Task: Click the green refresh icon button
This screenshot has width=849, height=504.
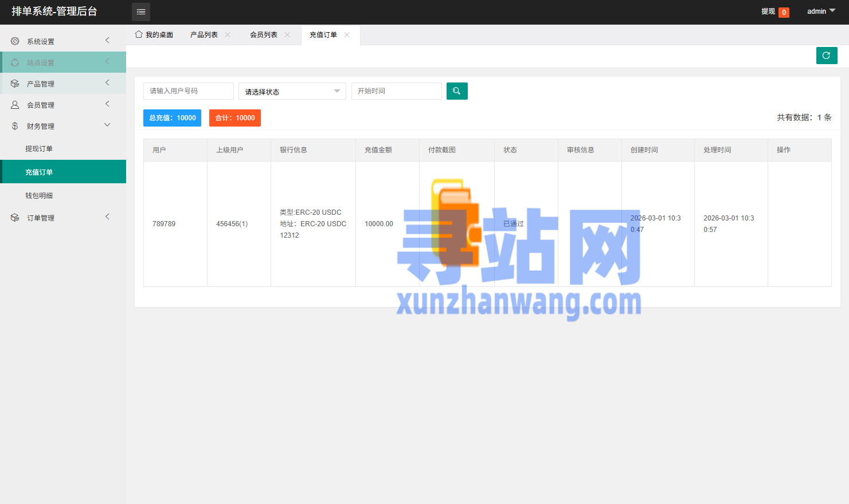Action: pos(826,56)
